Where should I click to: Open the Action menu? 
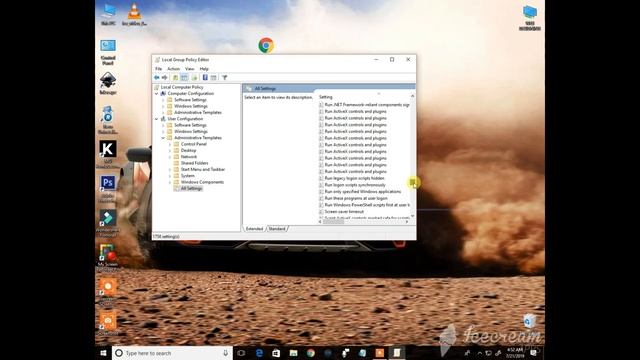pyautogui.click(x=173, y=69)
